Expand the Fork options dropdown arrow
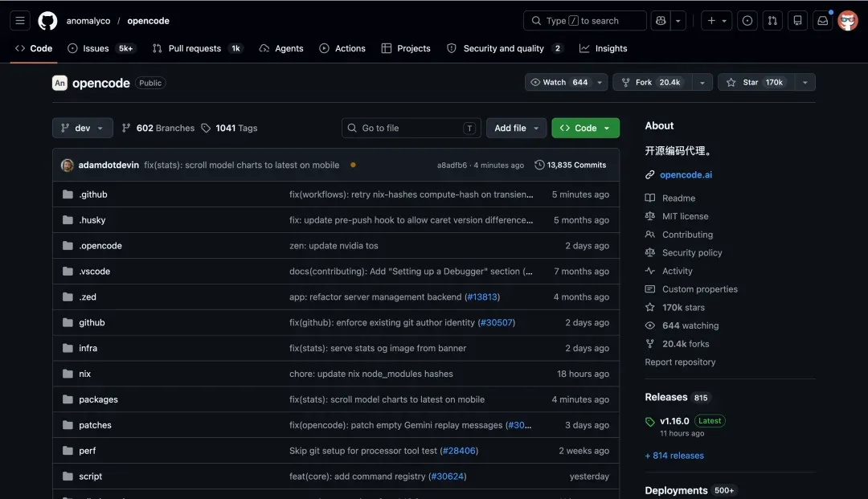Screen dimensions: 868x499 [x=702, y=83]
